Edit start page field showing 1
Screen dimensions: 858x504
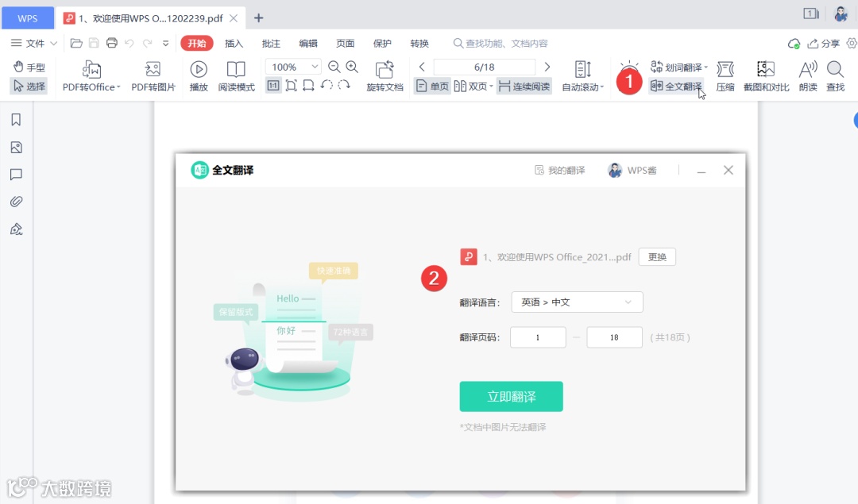tap(538, 337)
